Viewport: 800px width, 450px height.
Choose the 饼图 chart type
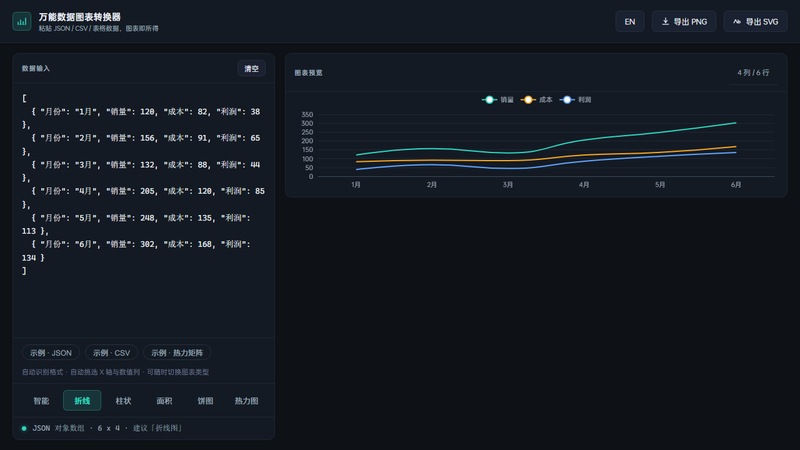pos(205,401)
